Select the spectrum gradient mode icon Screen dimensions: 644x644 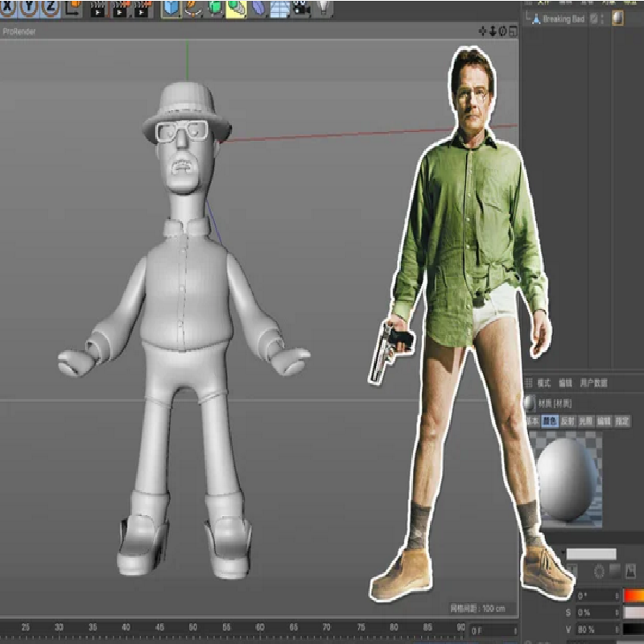615,572
